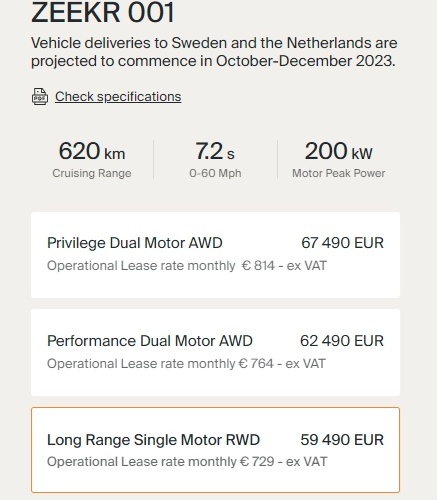Click the Sweden and Netherlands delivery notice

click(x=214, y=52)
